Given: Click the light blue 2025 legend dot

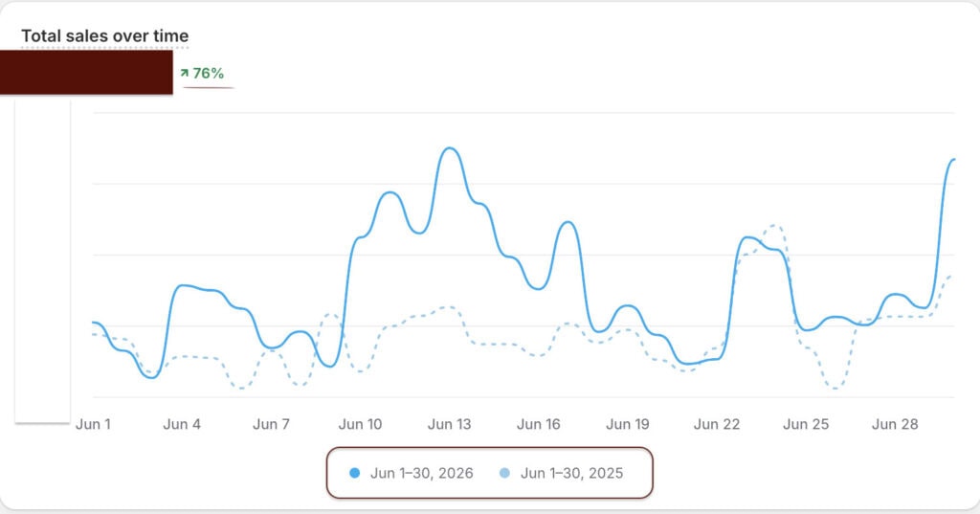Looking at the screenshot, I should point(504,474).
